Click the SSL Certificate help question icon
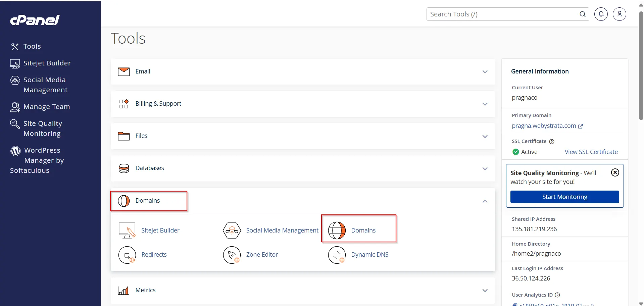 coord(552,142)
